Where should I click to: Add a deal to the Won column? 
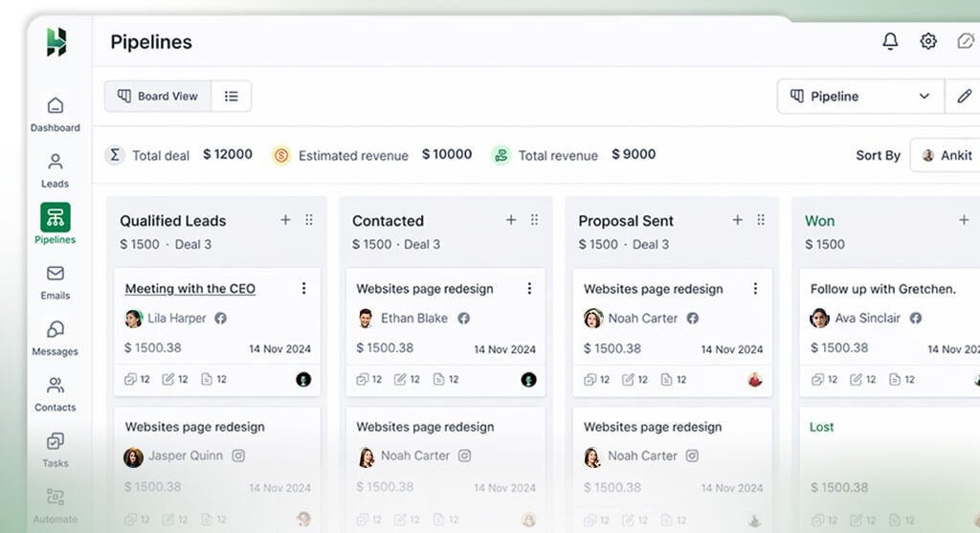[x=964, y=220]
